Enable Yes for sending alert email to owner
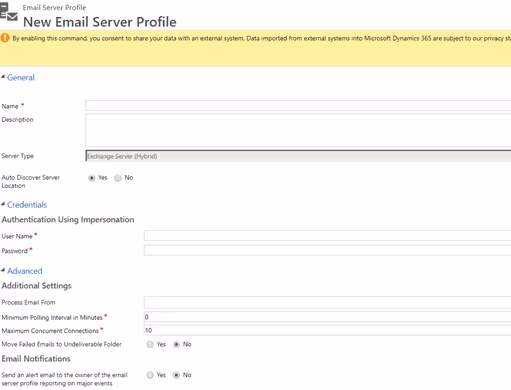The image size is (511, 390). pyautogui.click(x=150, y=375)
